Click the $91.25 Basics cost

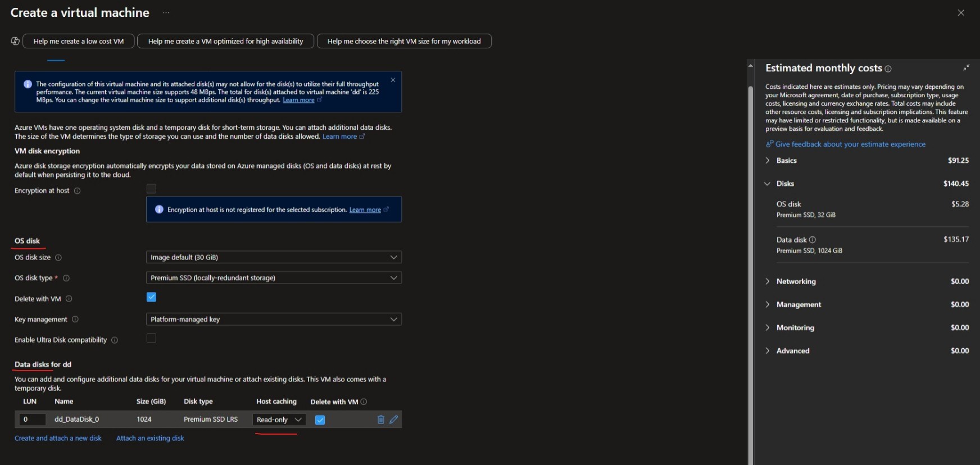(x=958, y=161)
